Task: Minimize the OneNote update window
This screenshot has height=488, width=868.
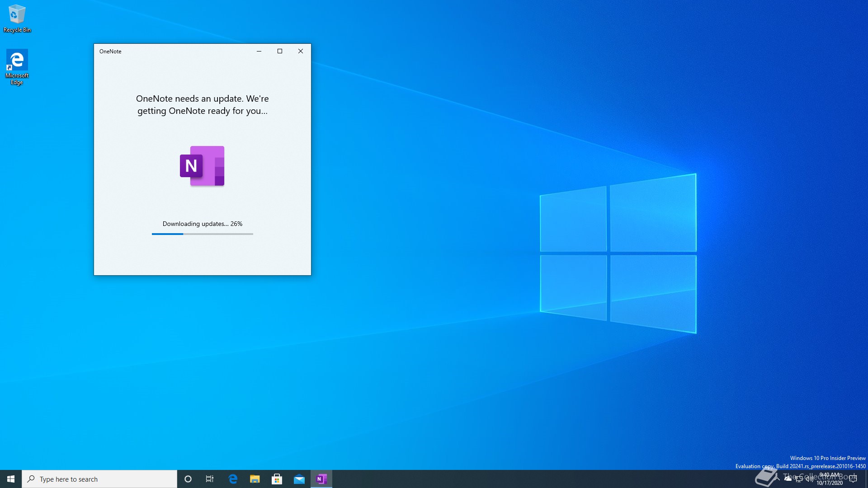Action: (259, 51)
